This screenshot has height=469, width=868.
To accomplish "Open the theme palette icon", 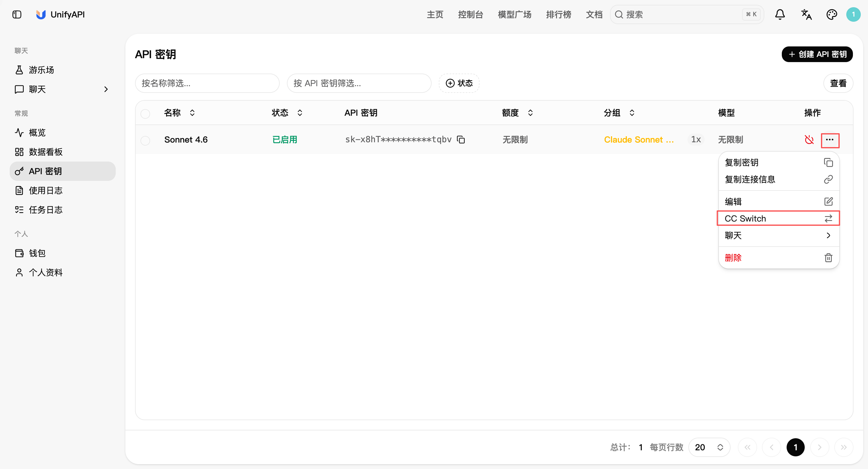I will (x=832, y=14).
